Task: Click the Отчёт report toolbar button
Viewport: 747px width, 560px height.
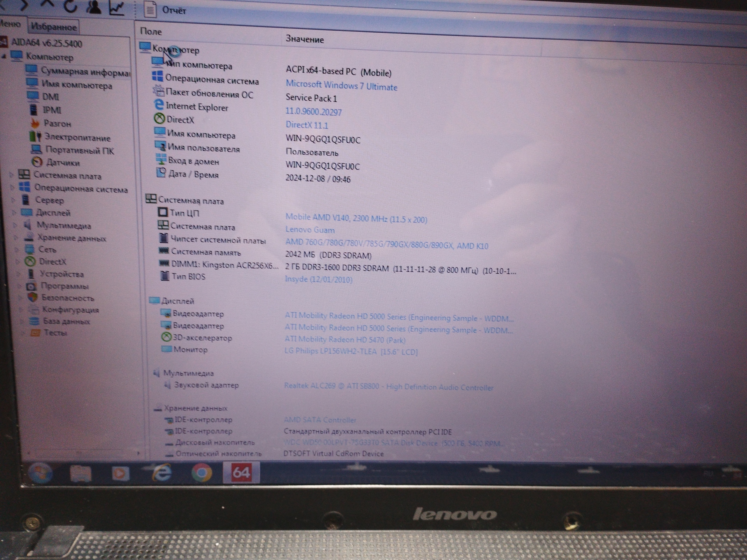Action: 165,10
